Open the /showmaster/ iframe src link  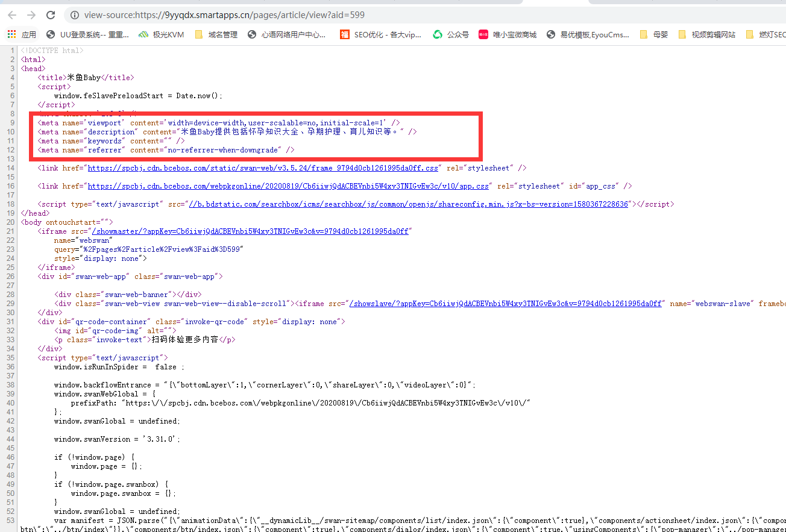(x=249, y=231)
